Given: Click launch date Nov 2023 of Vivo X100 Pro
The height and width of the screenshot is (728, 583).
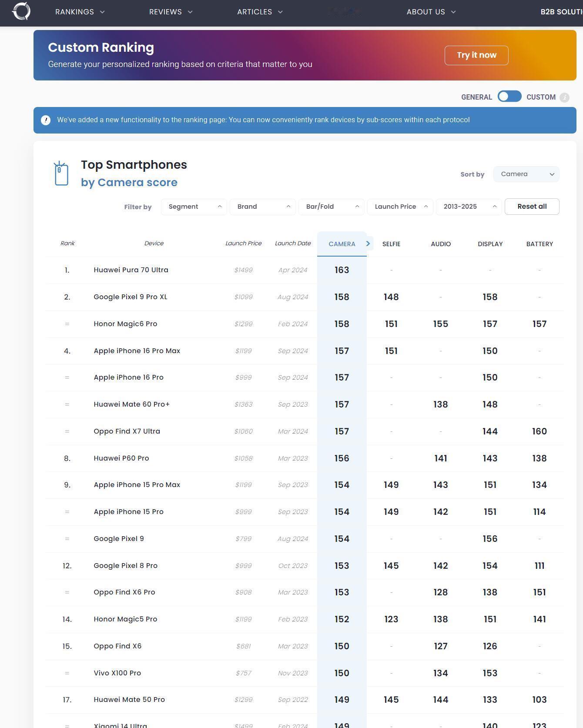Looking at the screenshot, I should click(x=293, y=673).
